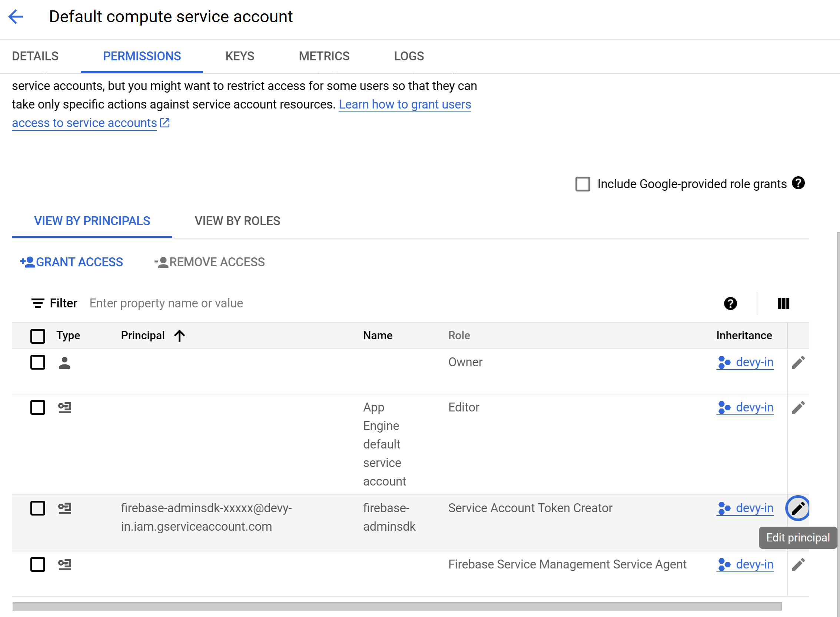Open Learn how to grant users link
Image resolution: width=840 pixels, height=617 pixels.
click(x=405, y=104)
